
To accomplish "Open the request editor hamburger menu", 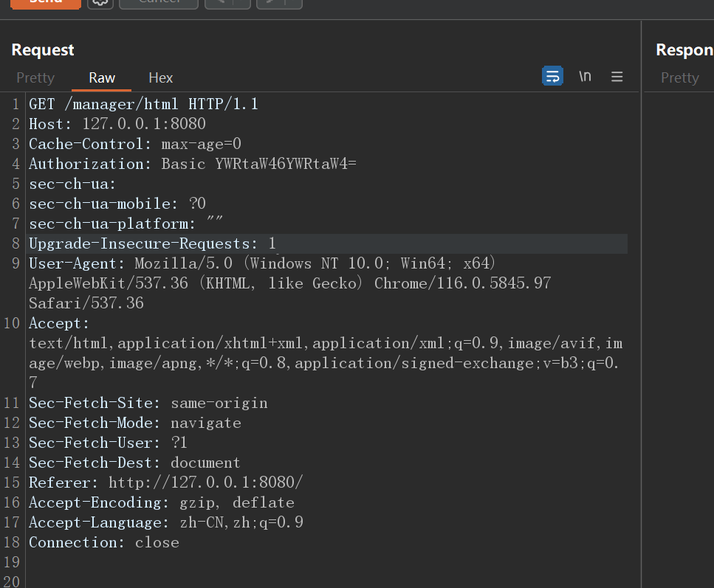I will [617, 77].
